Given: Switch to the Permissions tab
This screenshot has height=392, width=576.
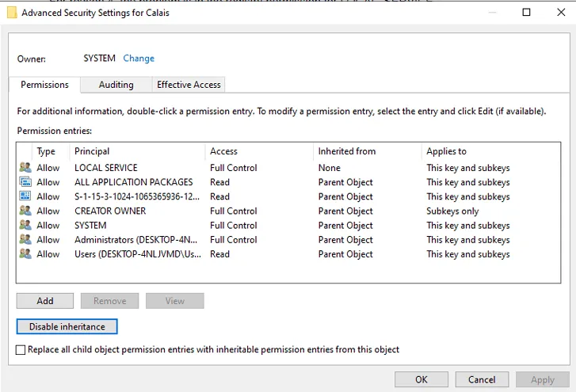Looking at the screenshot, I should (x=44, y=85).
